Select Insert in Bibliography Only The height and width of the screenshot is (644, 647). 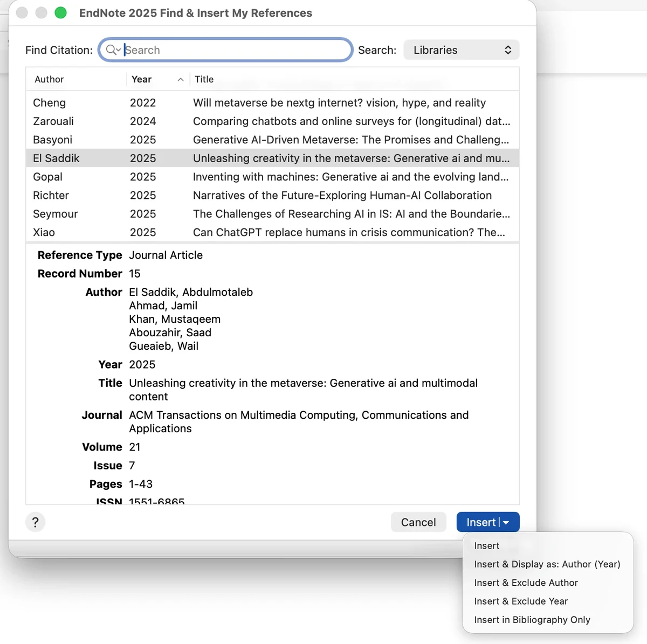tap(532, 620)
